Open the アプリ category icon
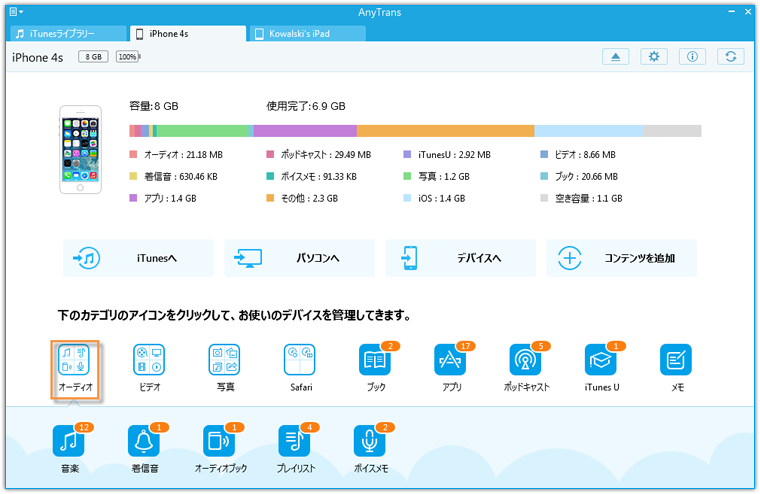760x494 pixels. pyautogui.click(x=450, y=360)
